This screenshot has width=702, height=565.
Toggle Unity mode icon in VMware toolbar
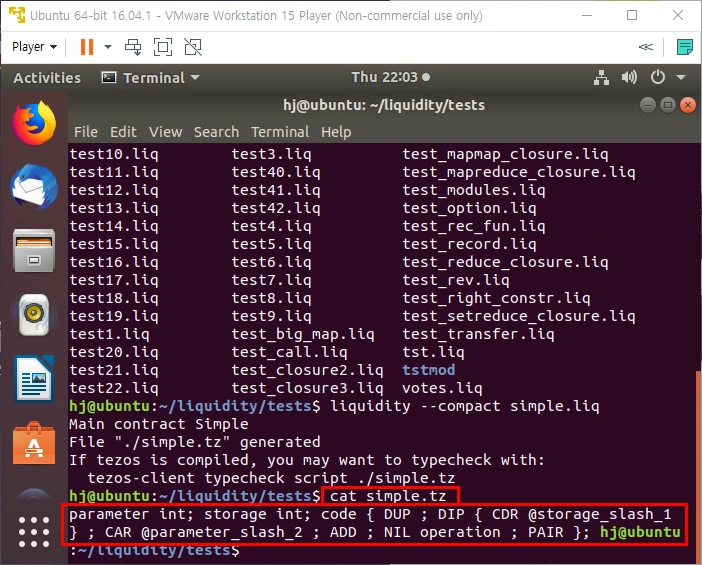click(193, 47)
